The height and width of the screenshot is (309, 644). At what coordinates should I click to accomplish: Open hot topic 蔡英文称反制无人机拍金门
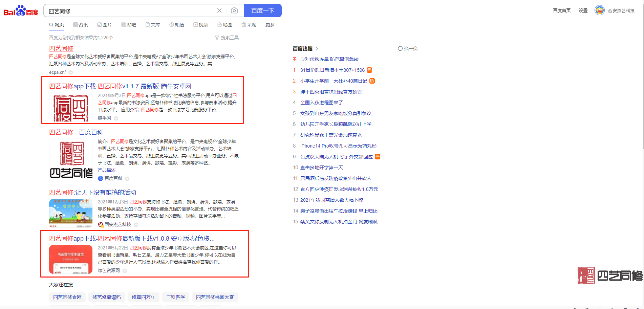pos(339,222)
